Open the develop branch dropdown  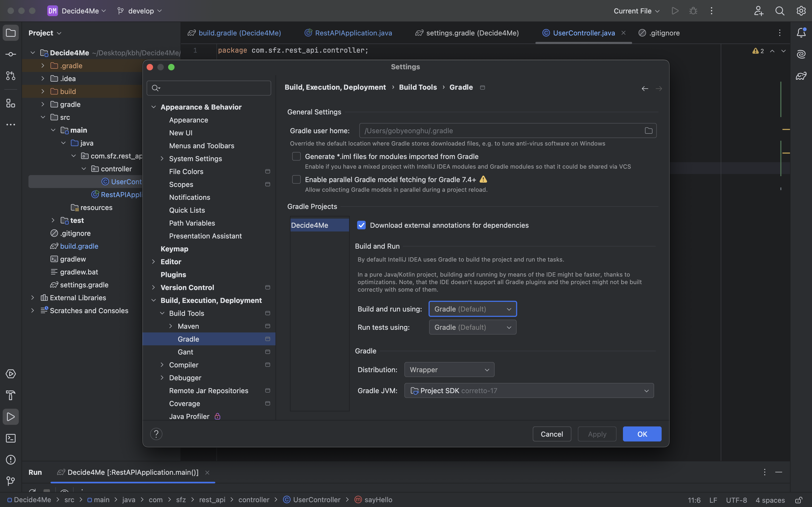click(139, 11)
